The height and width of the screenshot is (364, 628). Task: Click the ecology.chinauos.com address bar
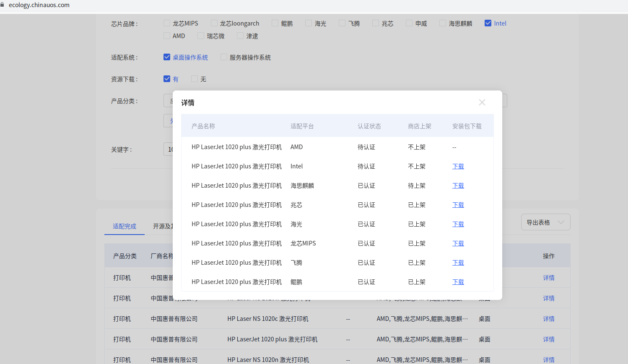pyautogui.click(x=39, y=5)
